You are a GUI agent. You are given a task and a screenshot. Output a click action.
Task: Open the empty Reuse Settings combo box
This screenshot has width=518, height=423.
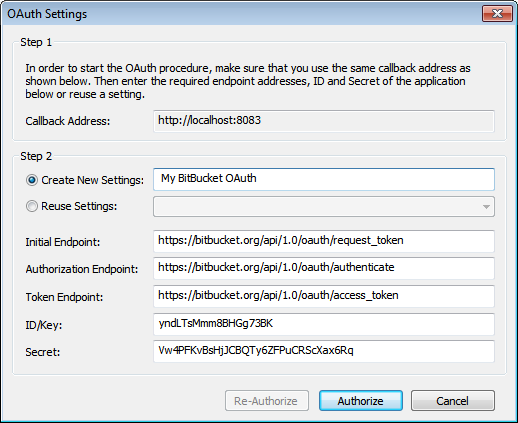coord(324,207)
